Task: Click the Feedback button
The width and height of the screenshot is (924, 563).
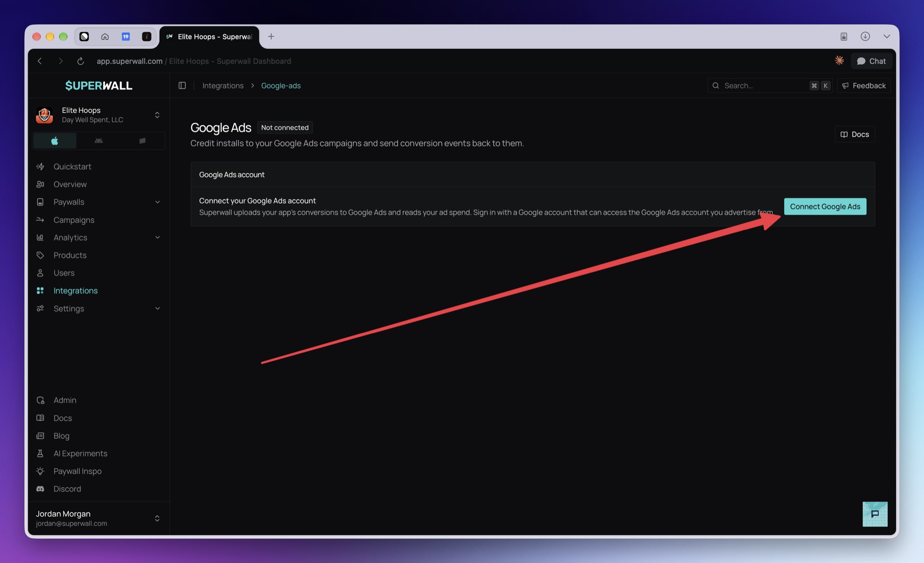Action: 863,86
